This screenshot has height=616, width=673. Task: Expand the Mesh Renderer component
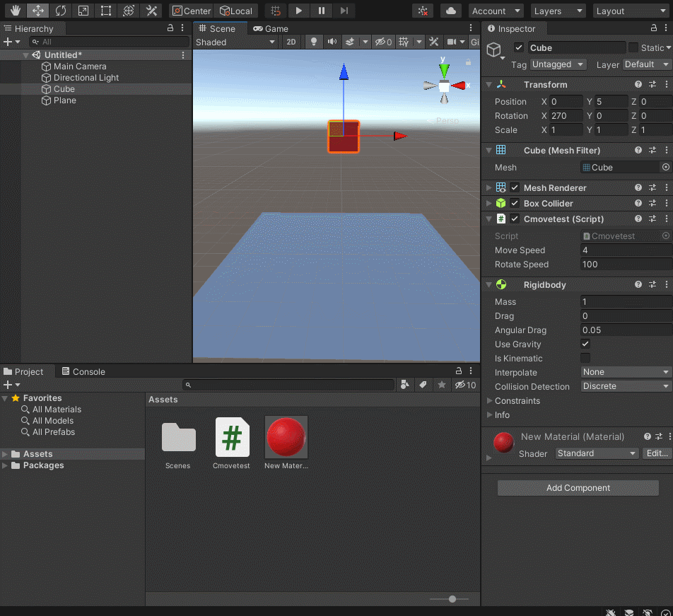(489, 187)
